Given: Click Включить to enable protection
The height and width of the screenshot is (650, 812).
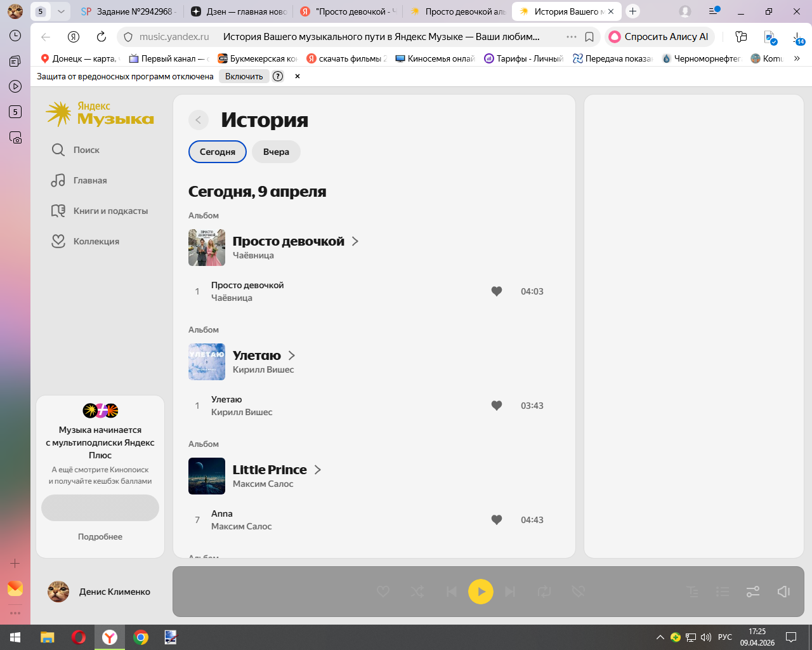Looking at the screenshot, I should pyautogui.click(x=244, y=76).
